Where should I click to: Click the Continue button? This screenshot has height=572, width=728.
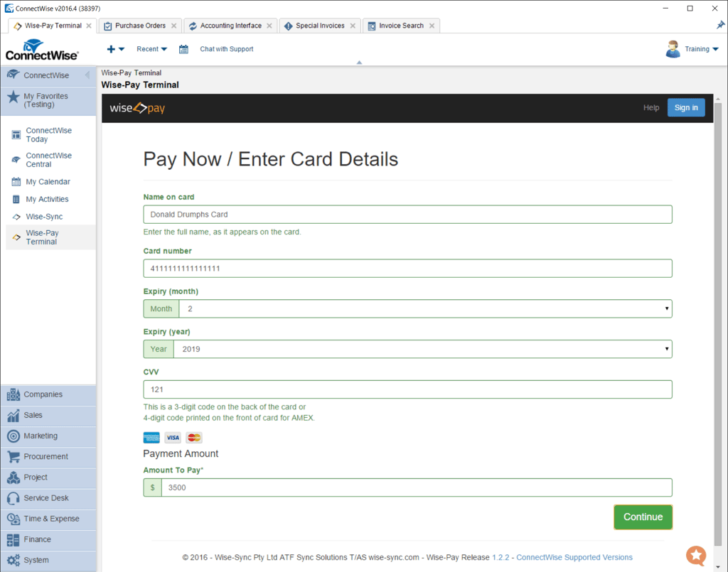(643, 517)
